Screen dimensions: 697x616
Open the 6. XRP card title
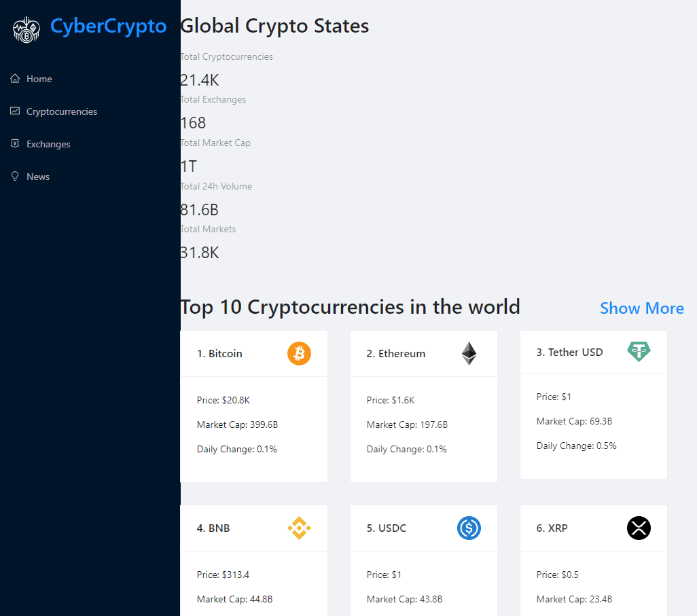click(x=552, y=528)
